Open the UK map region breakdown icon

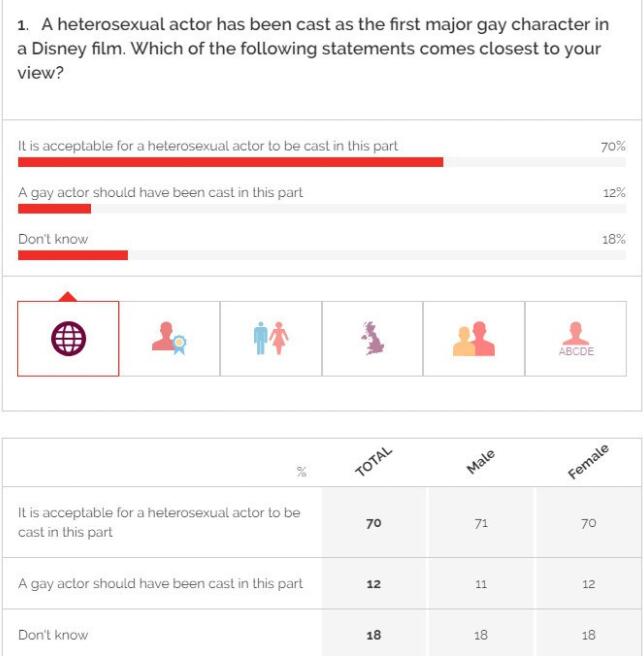click(x=373, y=339)
